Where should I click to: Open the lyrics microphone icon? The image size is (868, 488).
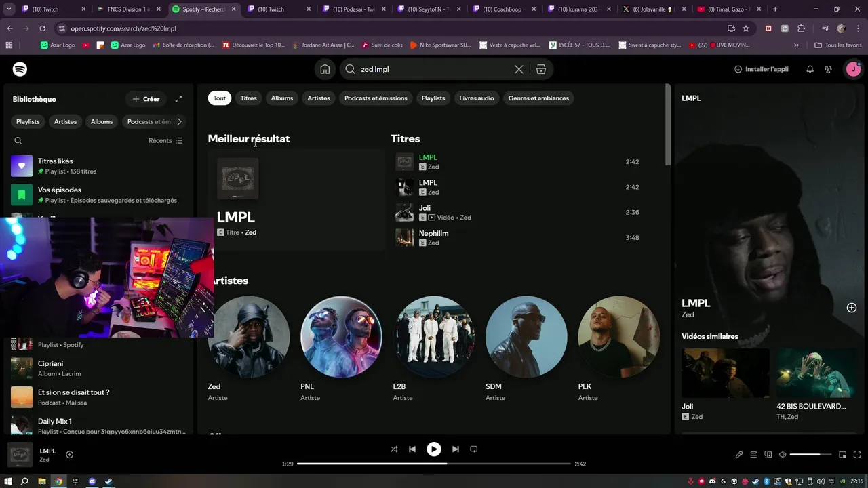tap(739, 455)
